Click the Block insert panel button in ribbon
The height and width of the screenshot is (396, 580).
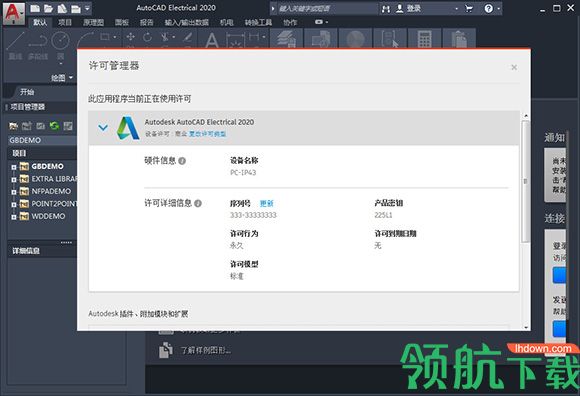(321, 39)
